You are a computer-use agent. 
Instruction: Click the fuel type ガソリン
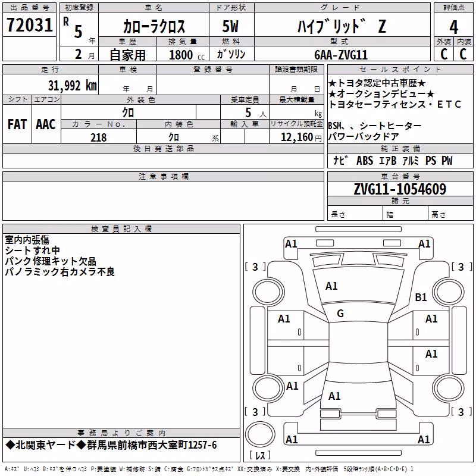[231, 54]
